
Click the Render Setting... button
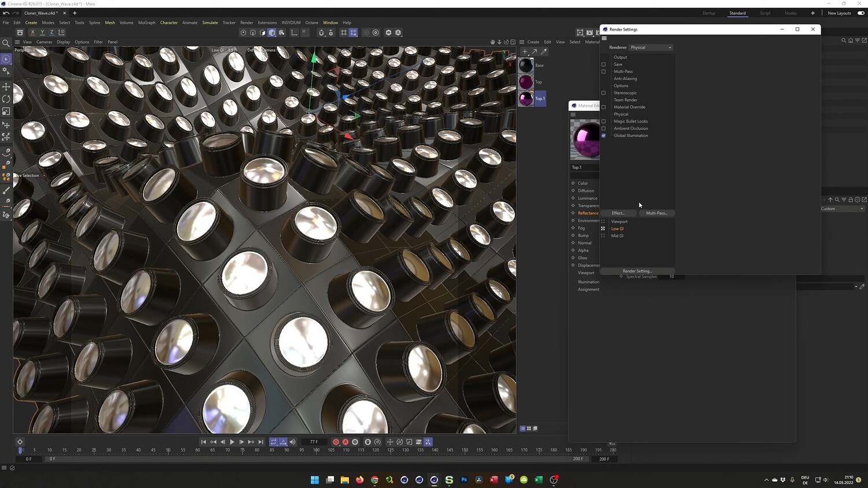coord(637,271)
